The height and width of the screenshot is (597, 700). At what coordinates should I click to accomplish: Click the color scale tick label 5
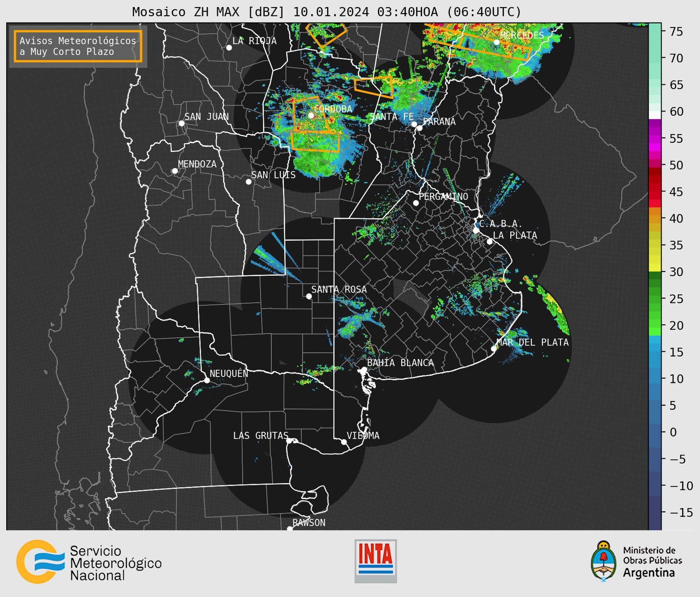click(673, 406)
